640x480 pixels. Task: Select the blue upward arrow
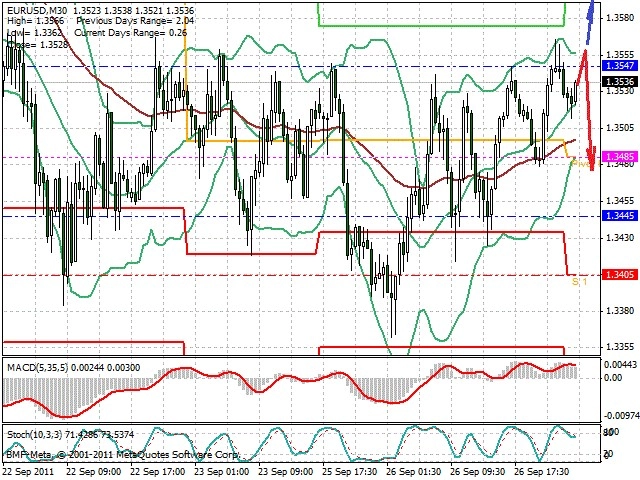coord(590,22)
